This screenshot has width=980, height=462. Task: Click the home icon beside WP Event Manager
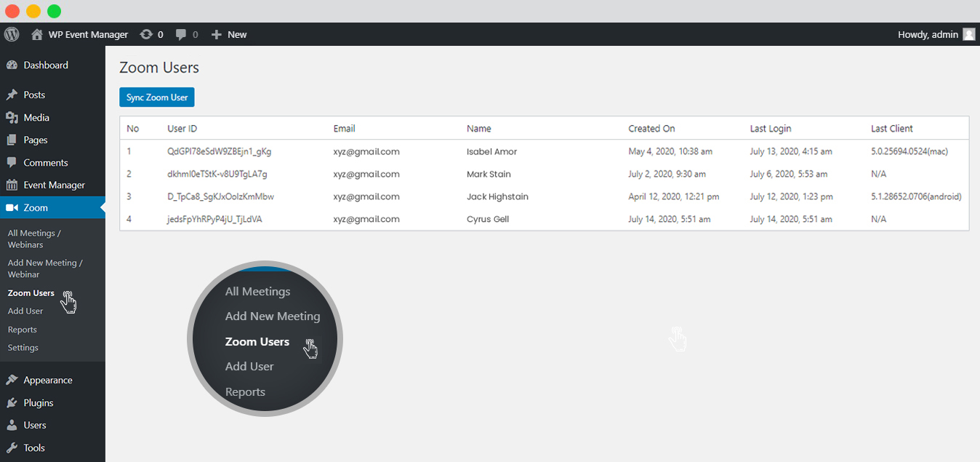click(x=37, y=34)
